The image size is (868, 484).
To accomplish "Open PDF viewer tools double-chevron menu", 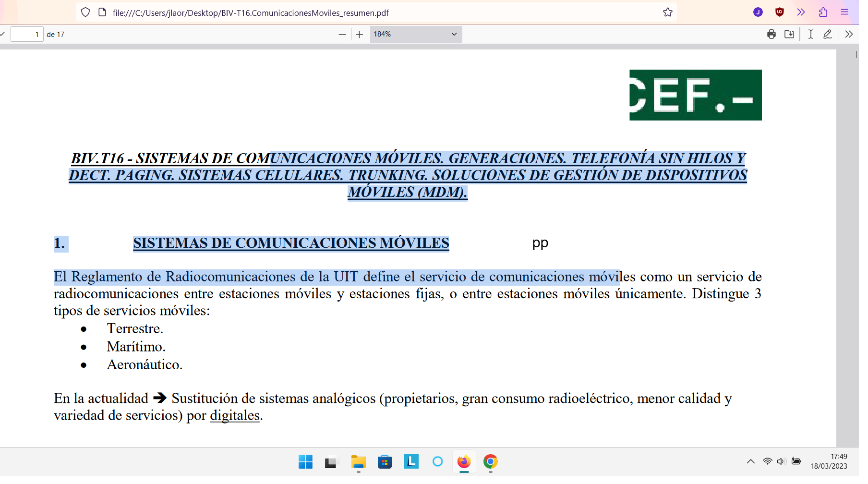I will click(849, 34).
